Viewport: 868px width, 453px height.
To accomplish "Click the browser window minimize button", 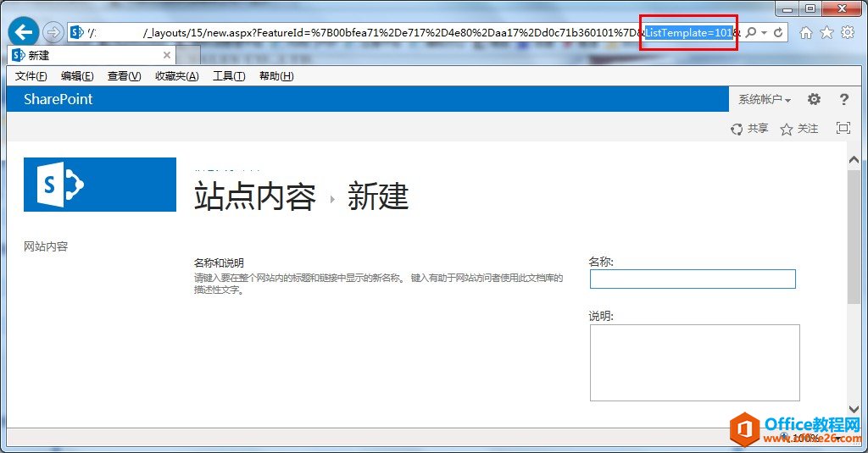I will [x=787, y=8].
